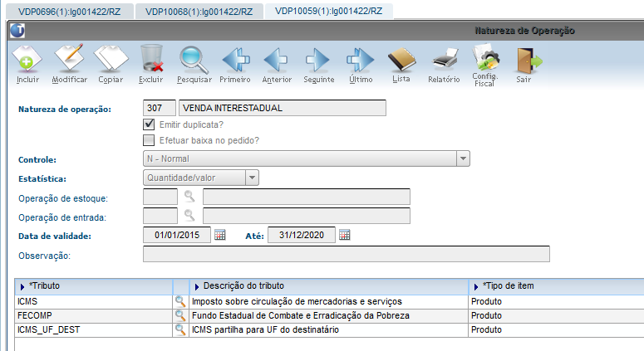
Task: Open lookup for Operação de entrada
Action: pyautogui.click(x=189, y=216)
